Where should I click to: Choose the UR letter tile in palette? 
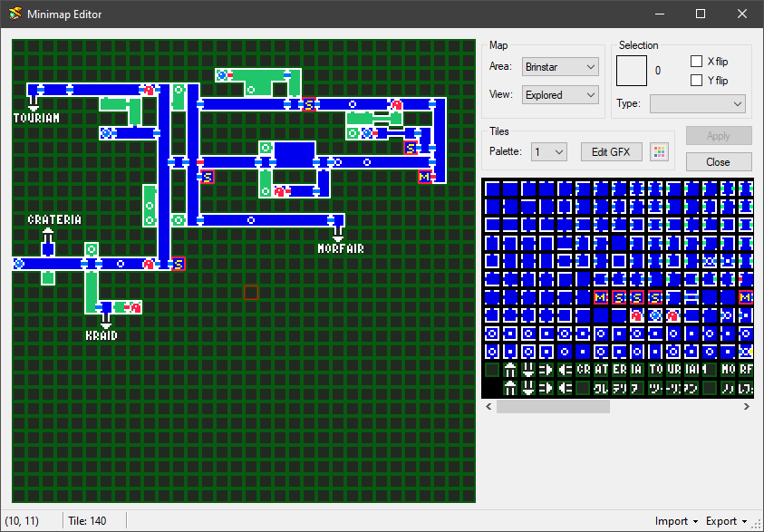(x=673, y=370)
